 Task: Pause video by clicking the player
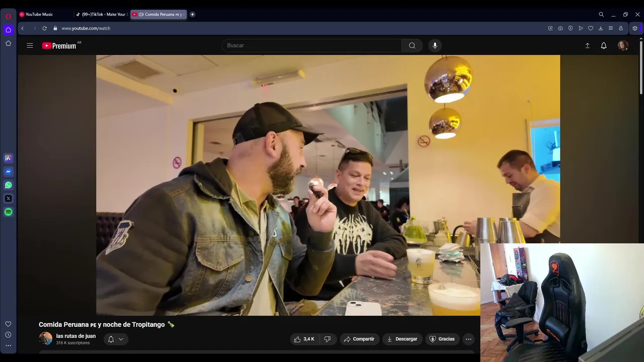click(328, 185)
